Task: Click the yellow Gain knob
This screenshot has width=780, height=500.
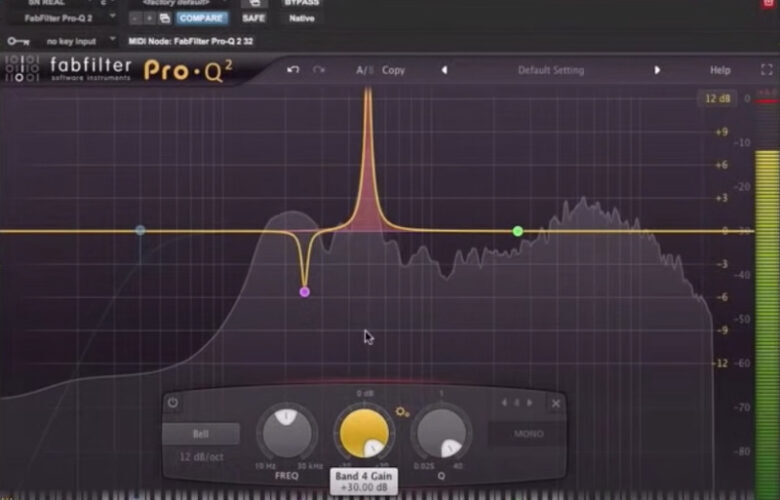Action: tap(364, 433)
